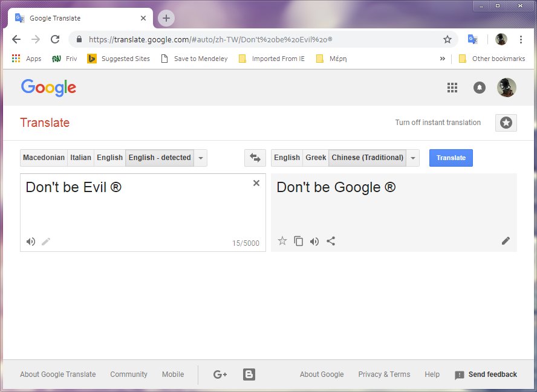Open the Mobile footer link
The height and width of the screenshot is (392, 537).
pos(173,374)
